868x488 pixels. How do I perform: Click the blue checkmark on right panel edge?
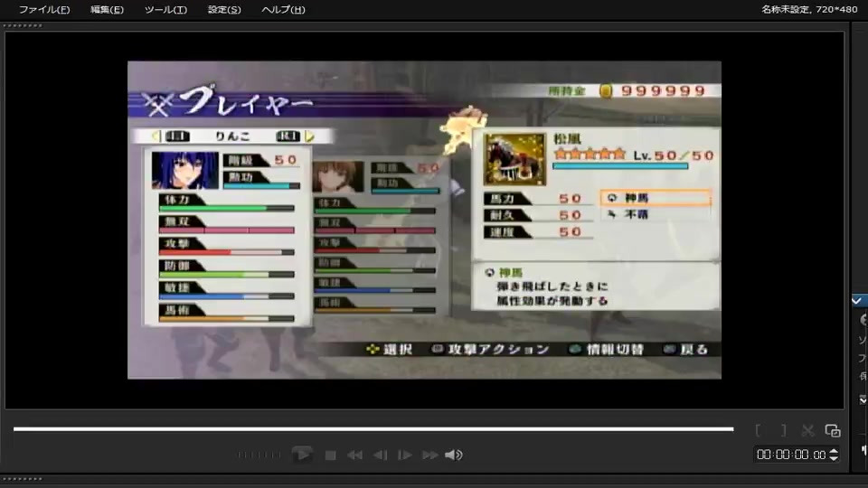[x=857, y=300]
